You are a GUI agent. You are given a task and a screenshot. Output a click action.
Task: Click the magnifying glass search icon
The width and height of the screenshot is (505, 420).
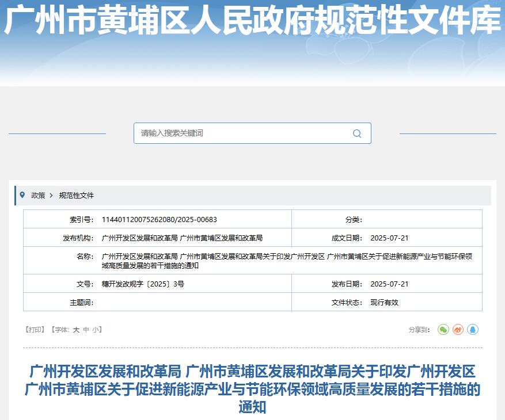pos(356,133)
